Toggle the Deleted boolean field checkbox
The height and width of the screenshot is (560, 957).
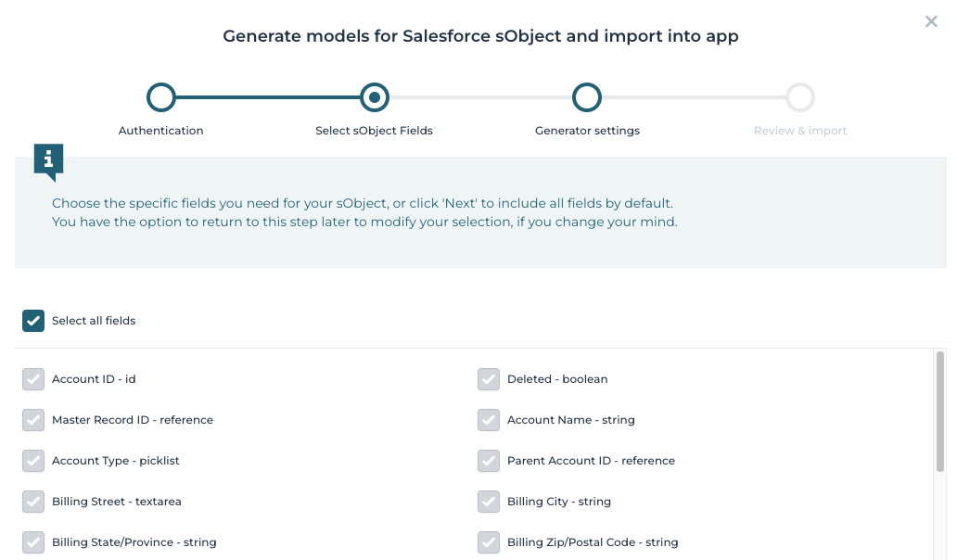coord(489,379)
